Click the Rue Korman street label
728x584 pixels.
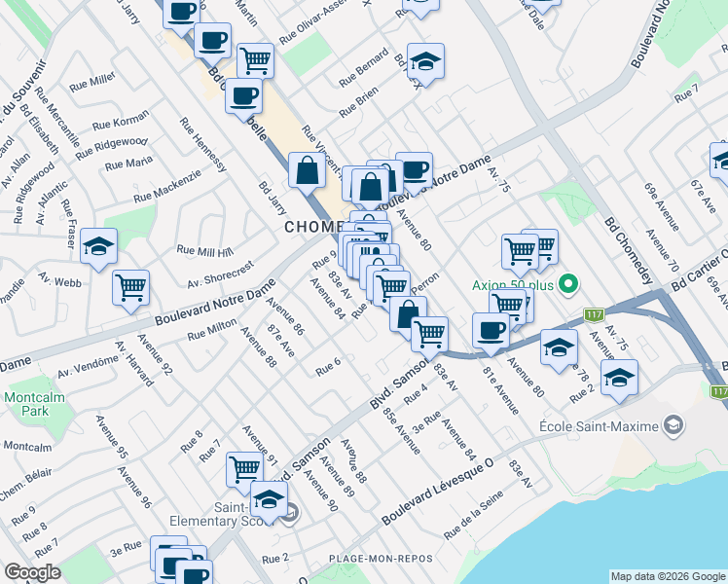click(121, 121)
